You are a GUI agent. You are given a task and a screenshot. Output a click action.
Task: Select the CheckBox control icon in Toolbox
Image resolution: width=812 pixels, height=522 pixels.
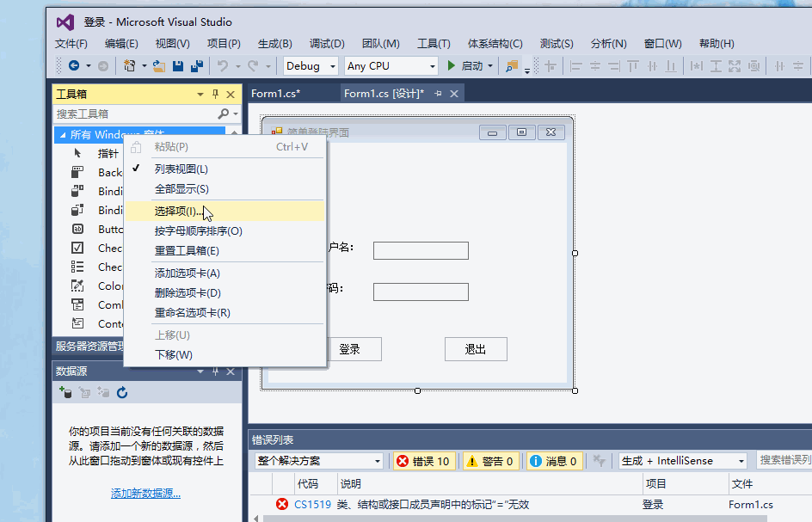tap(77, 248)
